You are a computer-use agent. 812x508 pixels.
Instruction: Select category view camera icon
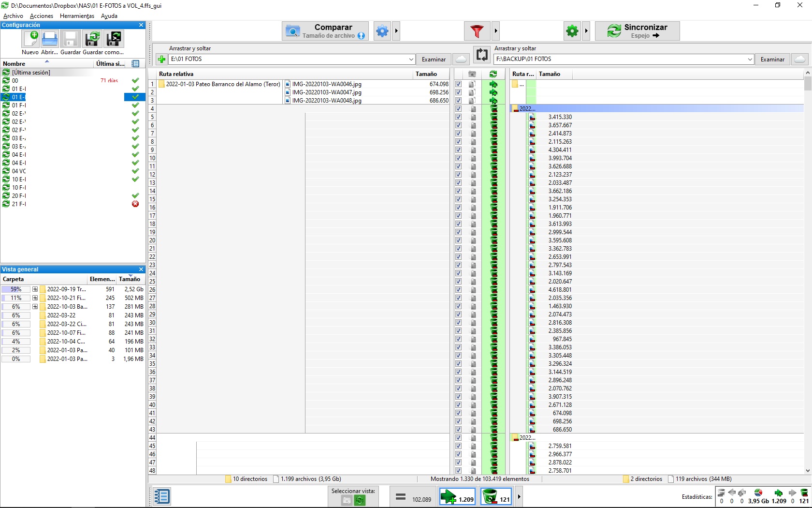tap(347, 501)
